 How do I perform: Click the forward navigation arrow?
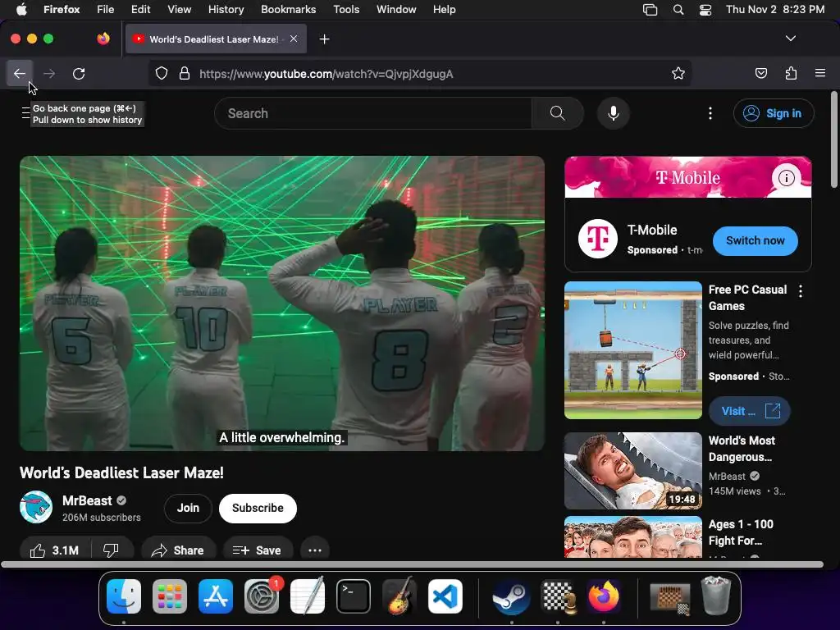point(49,73)
